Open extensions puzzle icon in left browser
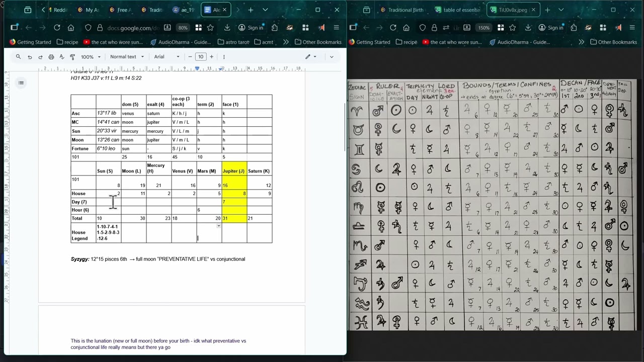 point(274,28)
